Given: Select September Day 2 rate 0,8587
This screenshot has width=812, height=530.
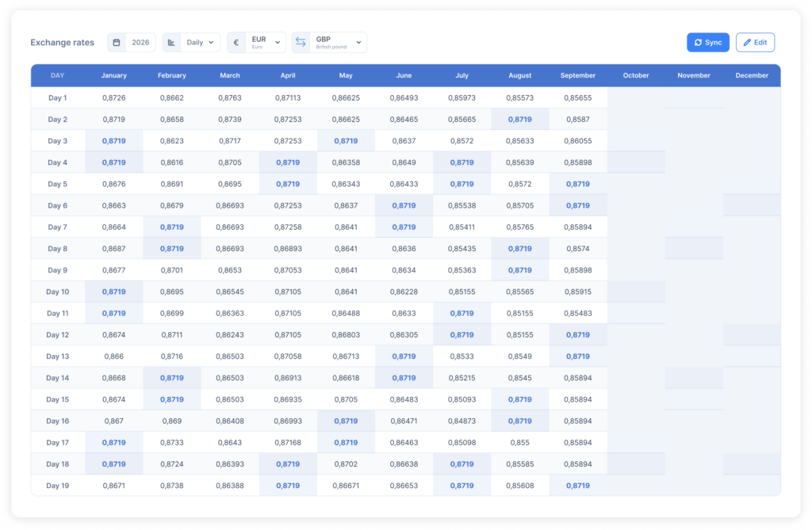Looking at the screenshot, I should pyautogui.click(x=578, y=120).
